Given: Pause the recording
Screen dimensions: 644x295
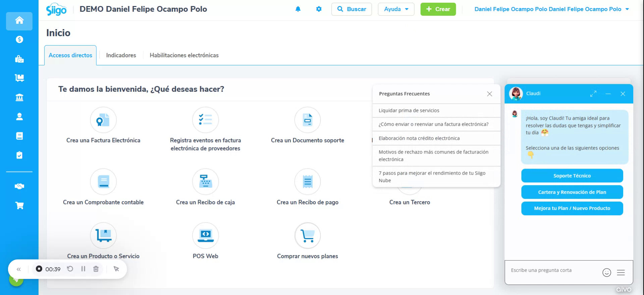Looking at the screenshot, I should tap(83, 269).
